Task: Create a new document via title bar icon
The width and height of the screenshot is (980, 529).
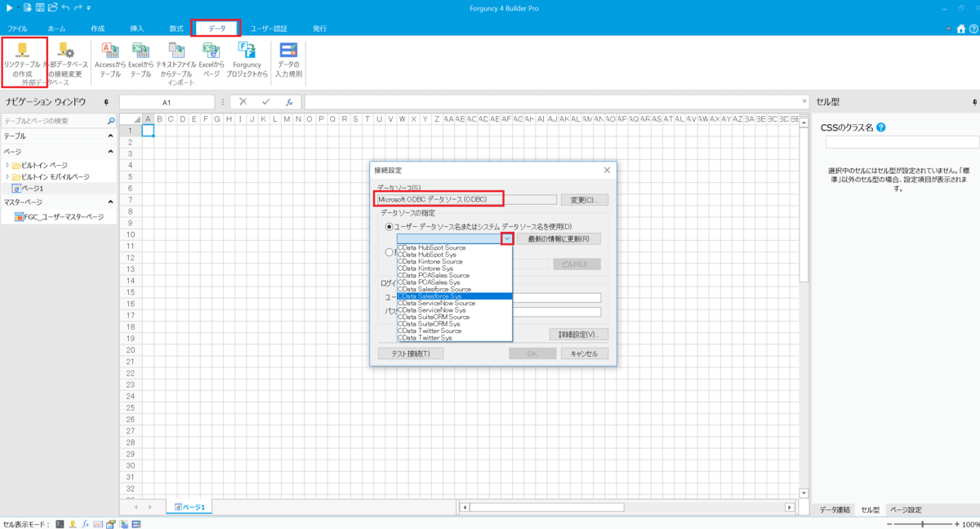Action: click(27, 7)
